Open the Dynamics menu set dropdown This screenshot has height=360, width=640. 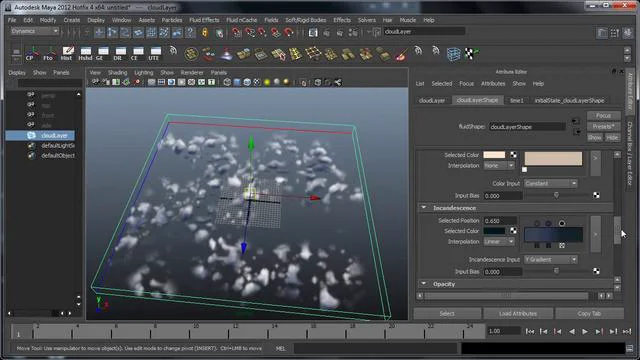[x=34, y=31]
